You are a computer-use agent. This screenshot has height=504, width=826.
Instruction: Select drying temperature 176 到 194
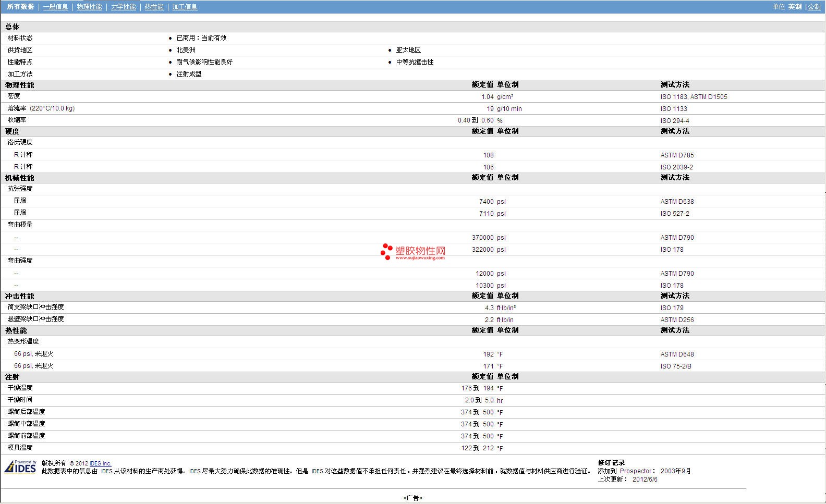pos(477,388)
